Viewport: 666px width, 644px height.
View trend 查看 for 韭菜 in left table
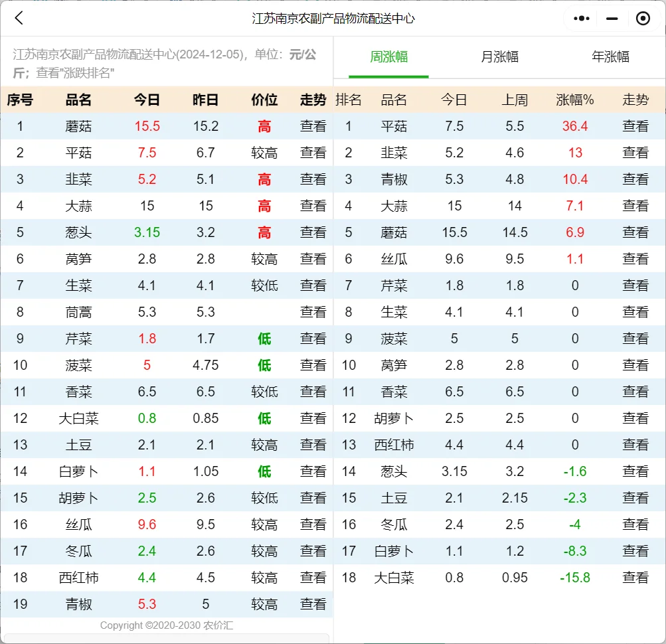point(313,179)
